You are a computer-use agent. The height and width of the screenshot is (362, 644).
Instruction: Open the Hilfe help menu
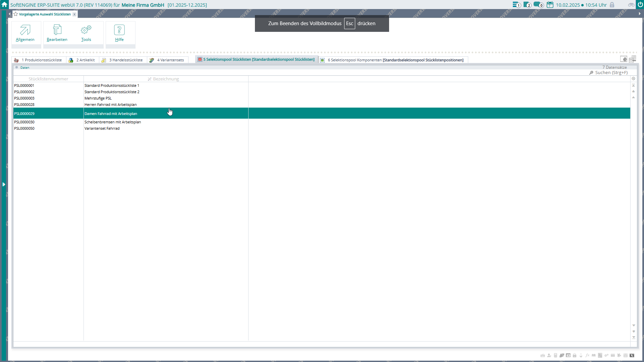coord(119,33)
